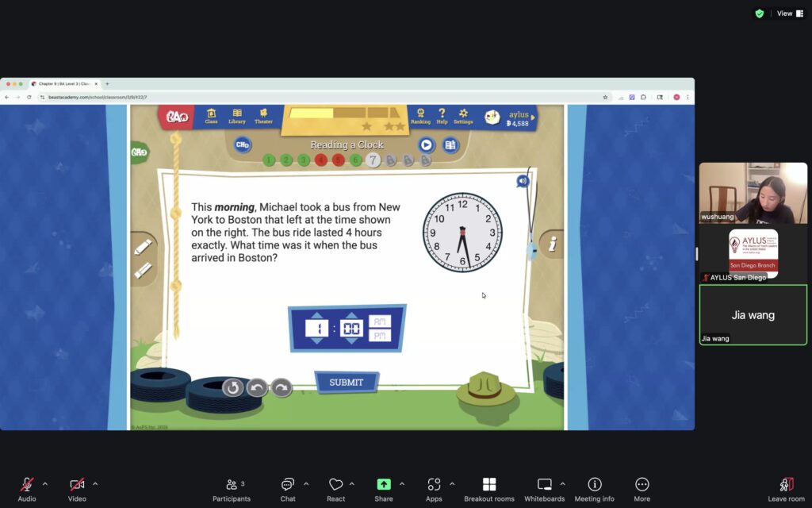
Task: Open the Whiteboards tool
Action: [x=544, y=485]
